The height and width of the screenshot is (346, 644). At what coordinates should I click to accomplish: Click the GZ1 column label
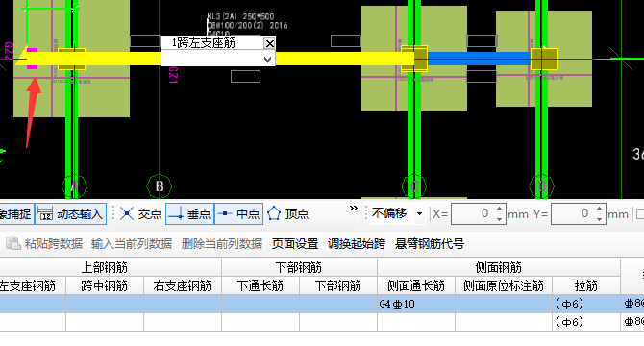pyautogui.click(x=173, y=75)
